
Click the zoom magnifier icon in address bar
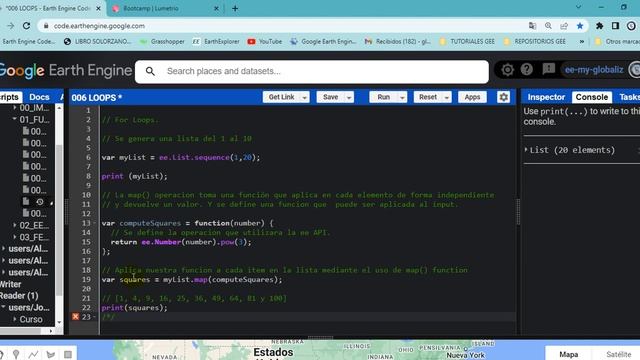point(548,26)
